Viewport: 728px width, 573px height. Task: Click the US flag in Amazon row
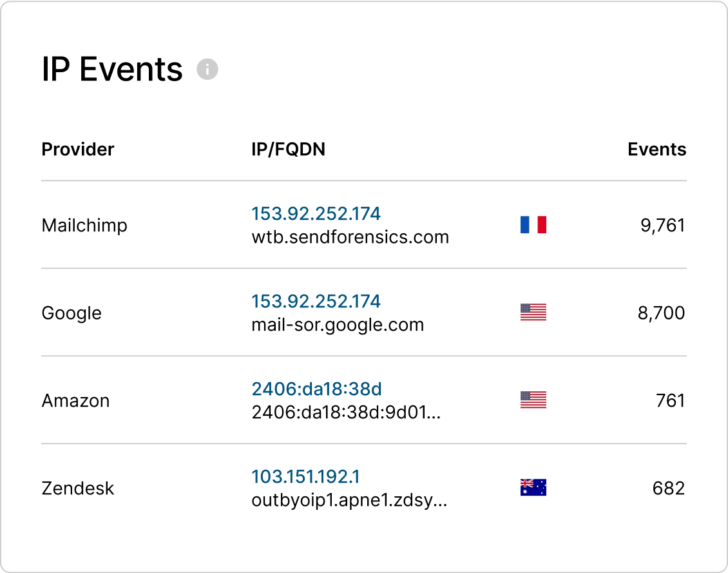(533, 400)
